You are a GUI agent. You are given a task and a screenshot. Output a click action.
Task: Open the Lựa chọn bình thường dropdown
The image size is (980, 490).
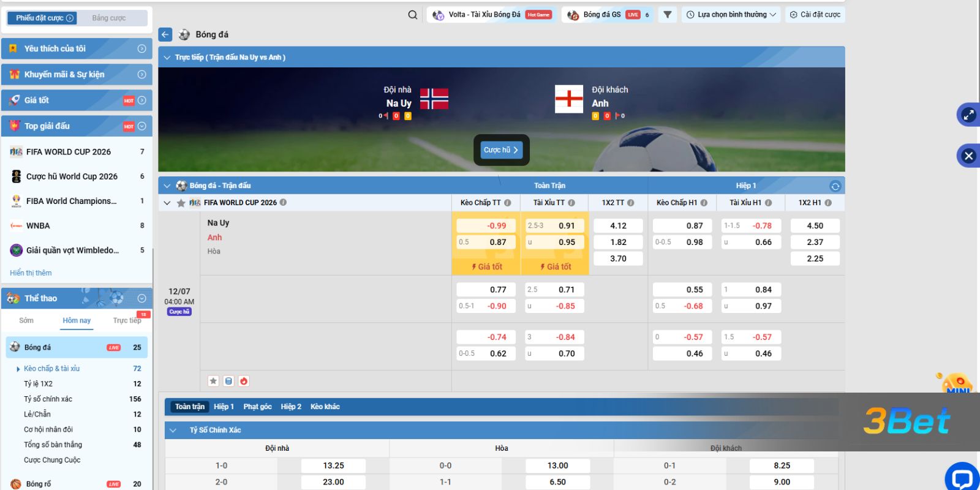(731, 15)
